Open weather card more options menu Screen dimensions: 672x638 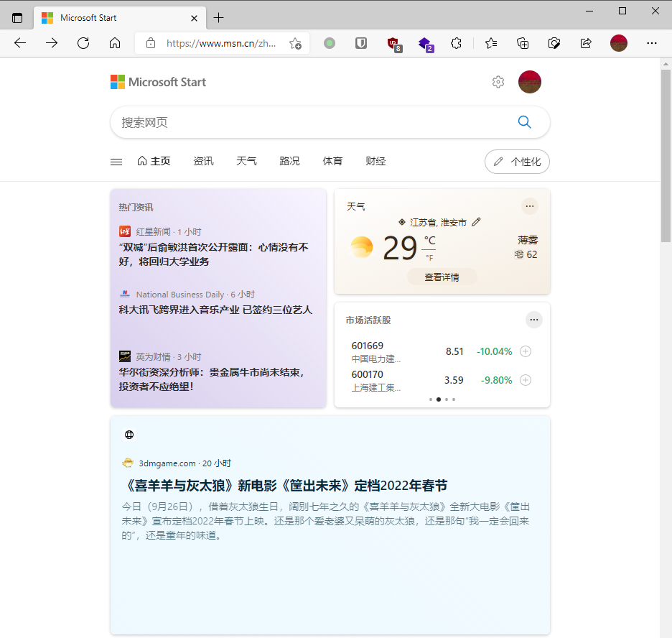[x=530, y=206]
